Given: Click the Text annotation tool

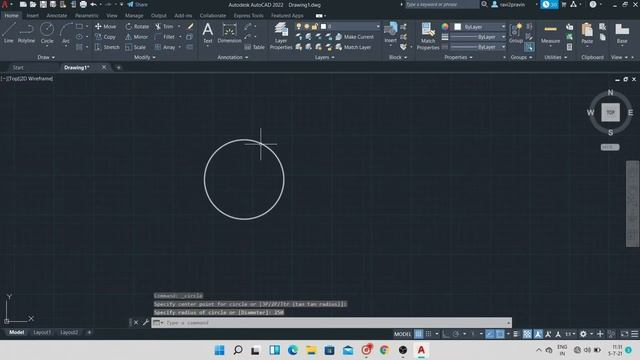Looking at the screenshot, I should click(x=208, y=33).
